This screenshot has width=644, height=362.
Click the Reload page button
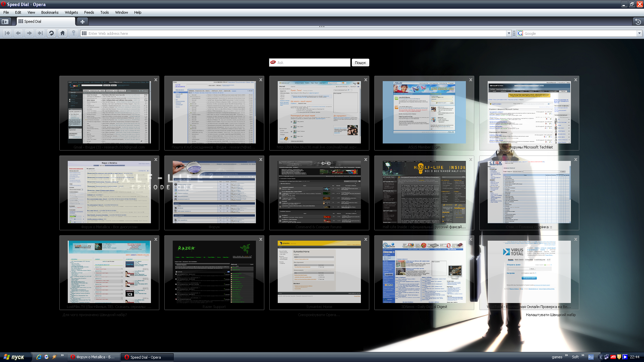[51, 33]
